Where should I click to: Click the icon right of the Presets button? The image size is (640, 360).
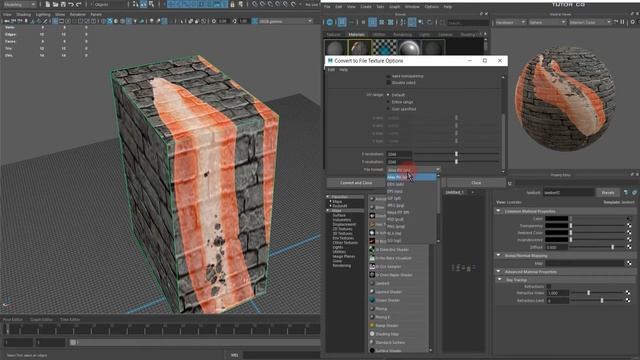pyautogui.click(x=626, y=192)
